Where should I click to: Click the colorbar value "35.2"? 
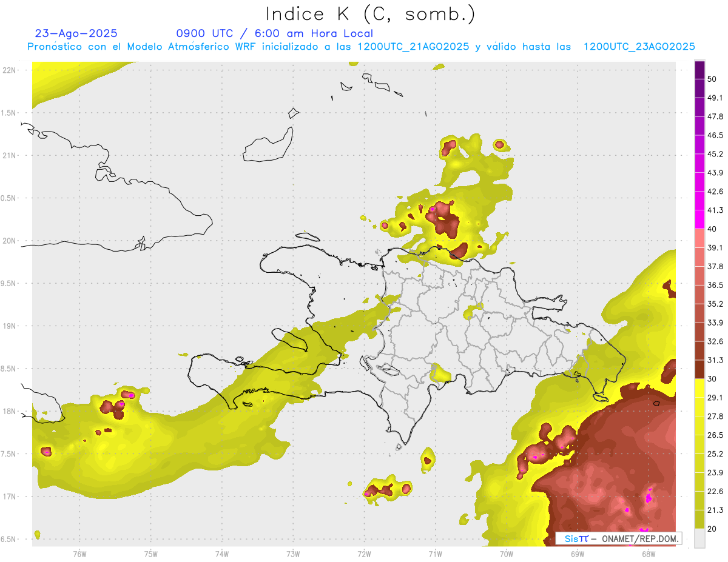(715, 304)
